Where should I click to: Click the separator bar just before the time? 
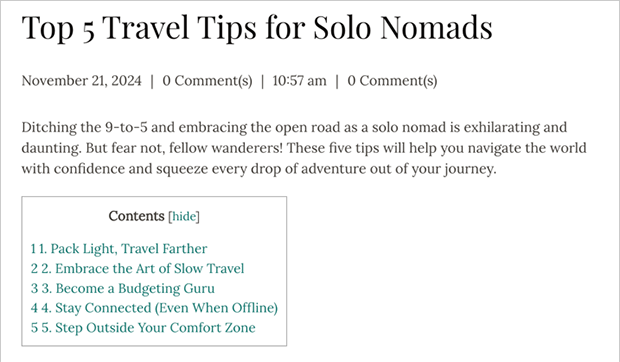(262, 81)
